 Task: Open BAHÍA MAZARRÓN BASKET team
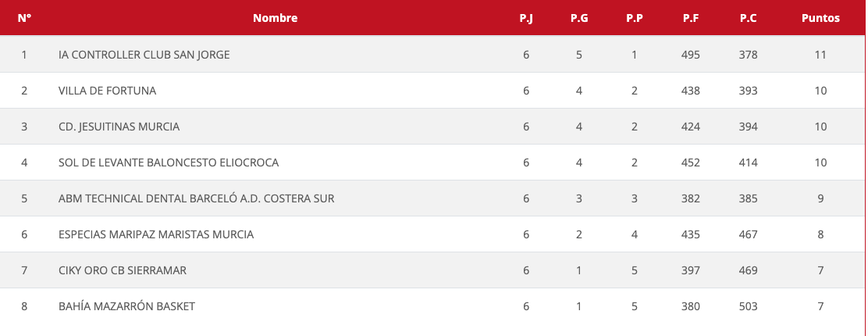(x=126, y=306)
